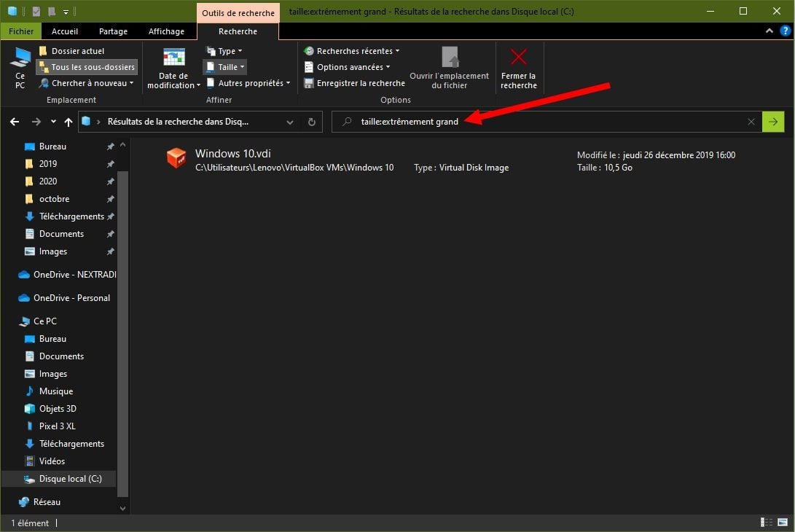The height and width of the screenshot is (532, 795).
Task: Select Disque local (C:)
Action: 70,479
